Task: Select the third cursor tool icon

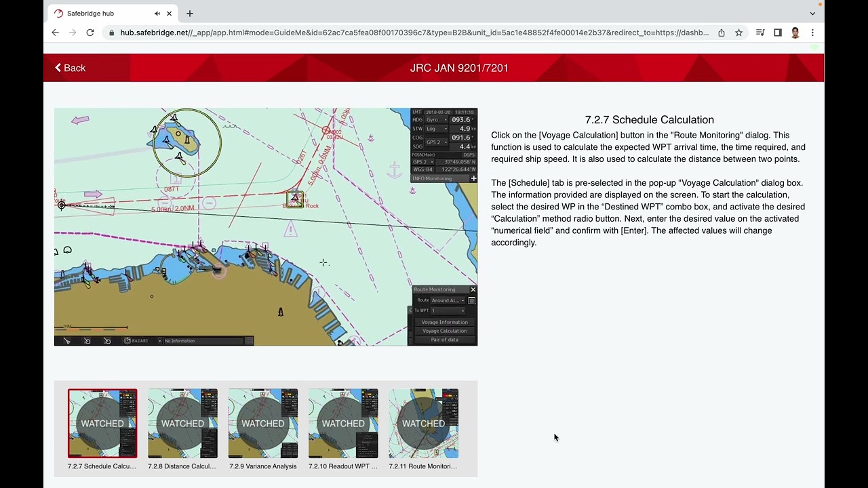Action: tap(107, 341)
